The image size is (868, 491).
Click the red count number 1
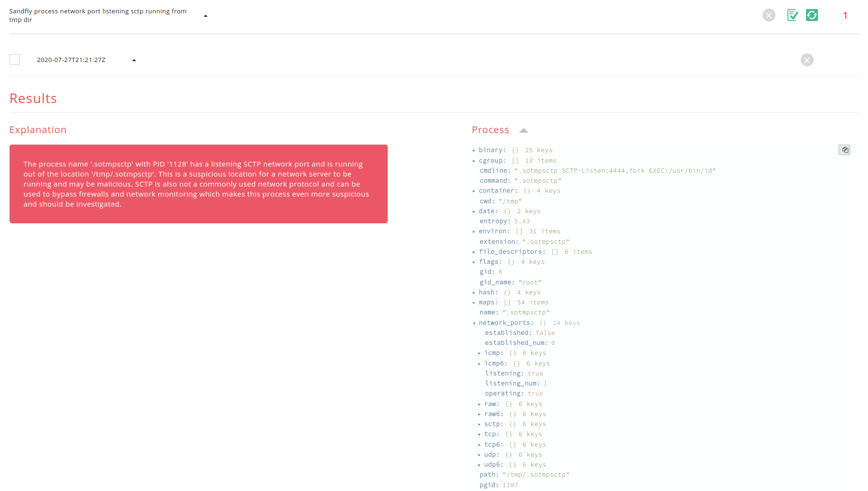(x=845, y=15)
